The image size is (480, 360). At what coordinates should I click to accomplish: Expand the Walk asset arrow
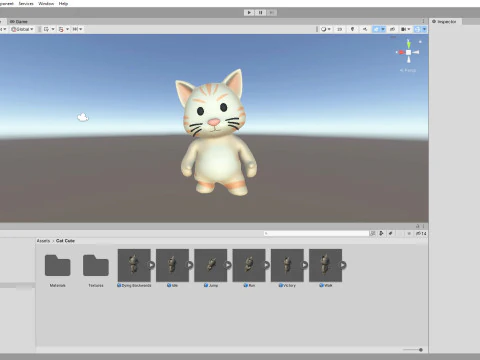343,265
